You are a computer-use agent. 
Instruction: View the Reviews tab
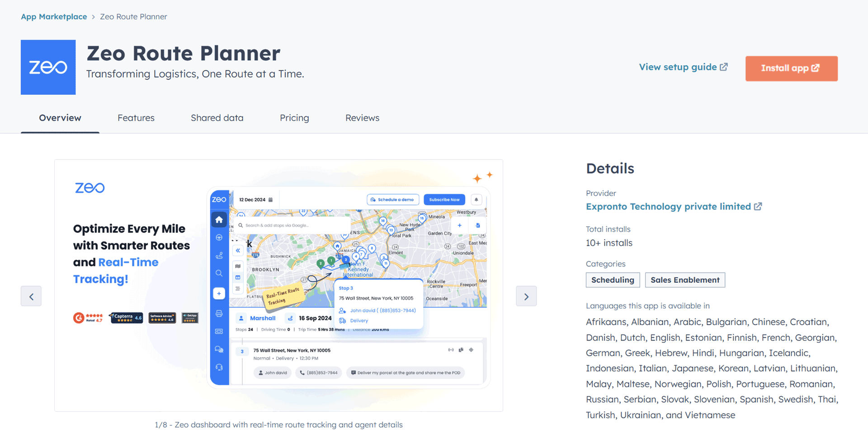tap(362, 118)
